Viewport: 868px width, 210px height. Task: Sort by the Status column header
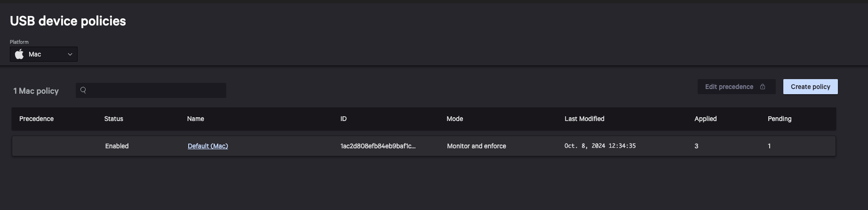click(x=113, y=119)
